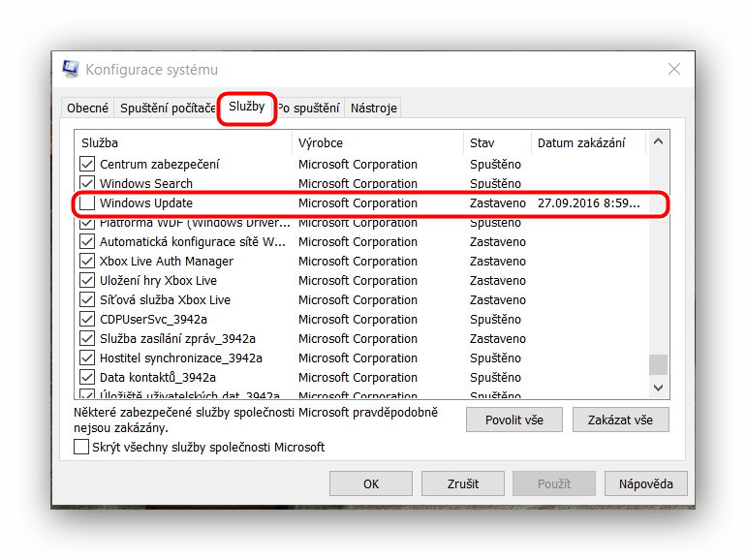
Task: Select the Centrum zabezpečení service name
Action: (160, 164)
